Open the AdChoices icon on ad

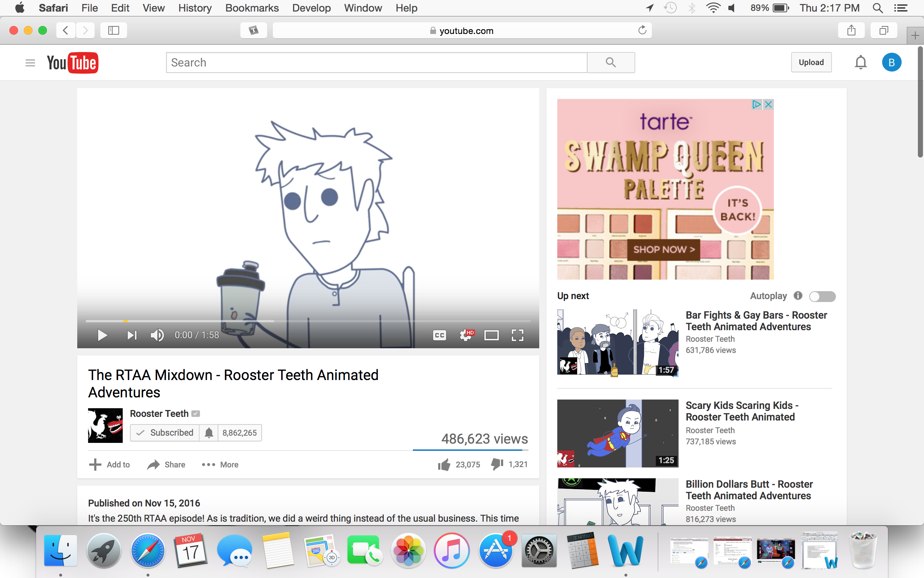pos(757,104)
